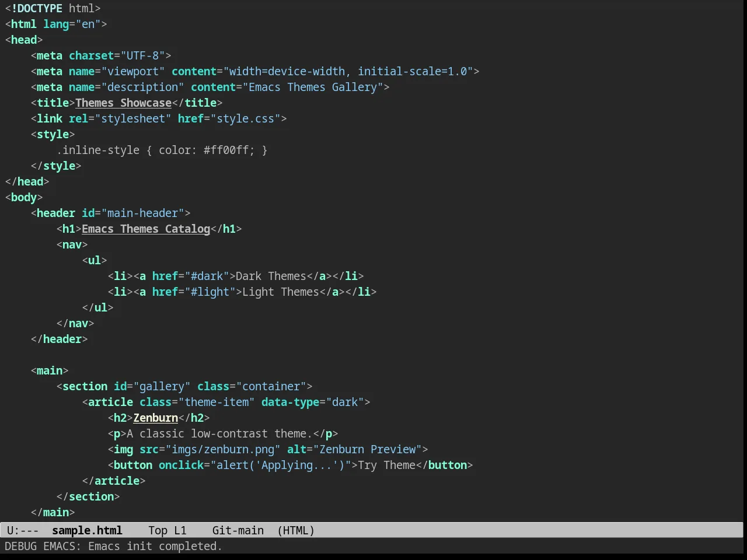Click the "Emacs Themes Gallery" content value
This screenshot has height=560, width=747.
tap(313, 87)
